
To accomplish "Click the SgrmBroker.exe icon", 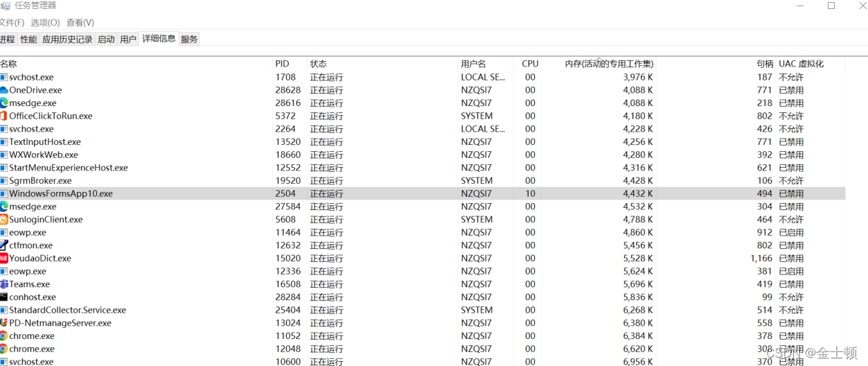I will [4, 181].
